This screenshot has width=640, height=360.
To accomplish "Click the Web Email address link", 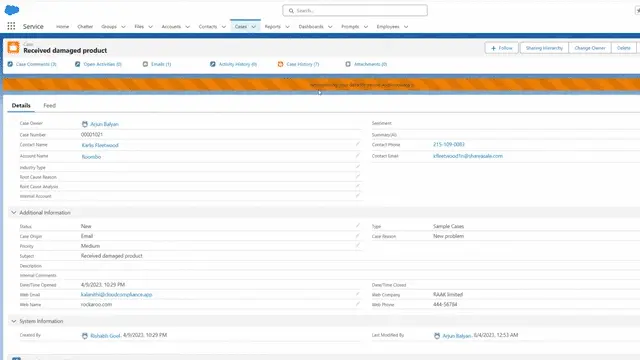I will pyautogui.click(x=116, y=294).
